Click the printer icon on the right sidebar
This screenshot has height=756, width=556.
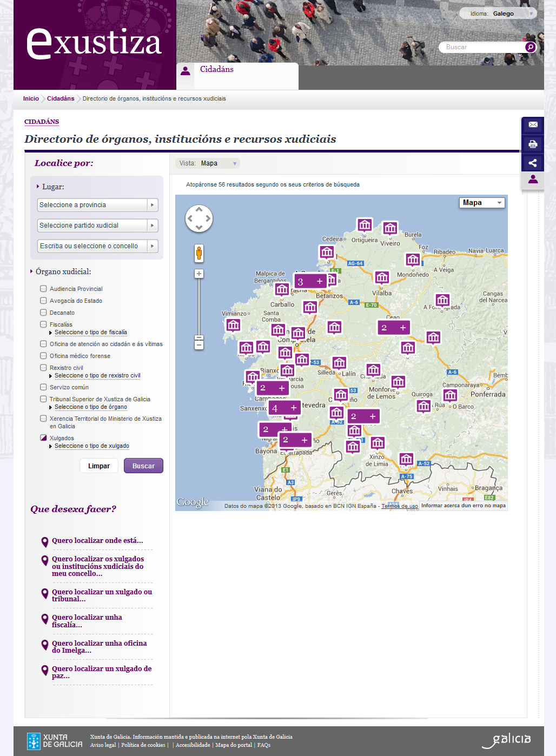pyautogui.click(x=533, y=144)
